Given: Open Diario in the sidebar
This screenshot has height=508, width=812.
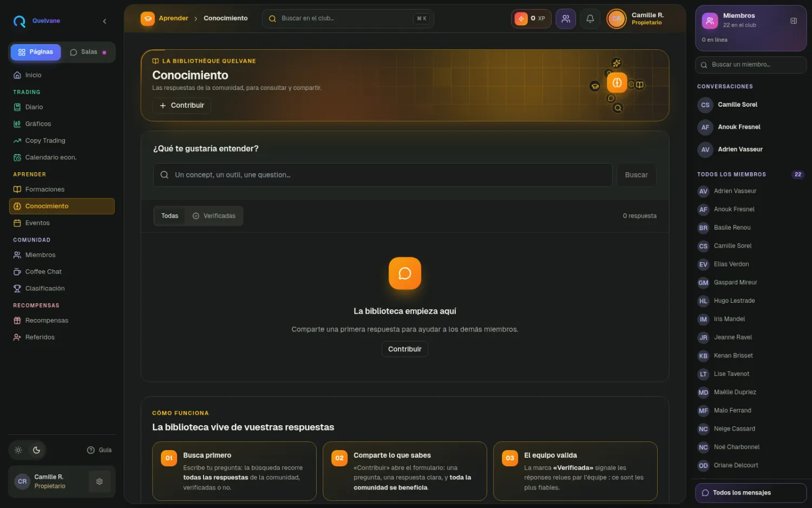Looking at the screenshot, I should coord(62,107).
